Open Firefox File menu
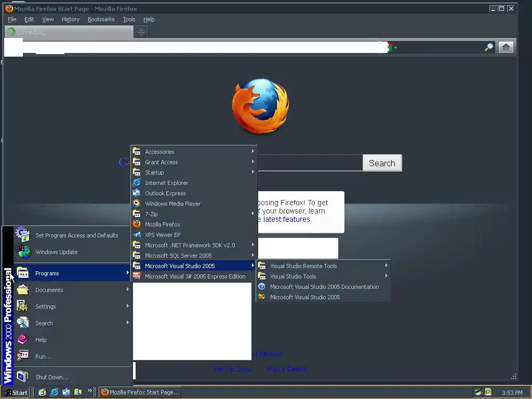532x399 pixels. tap(12, 19)
